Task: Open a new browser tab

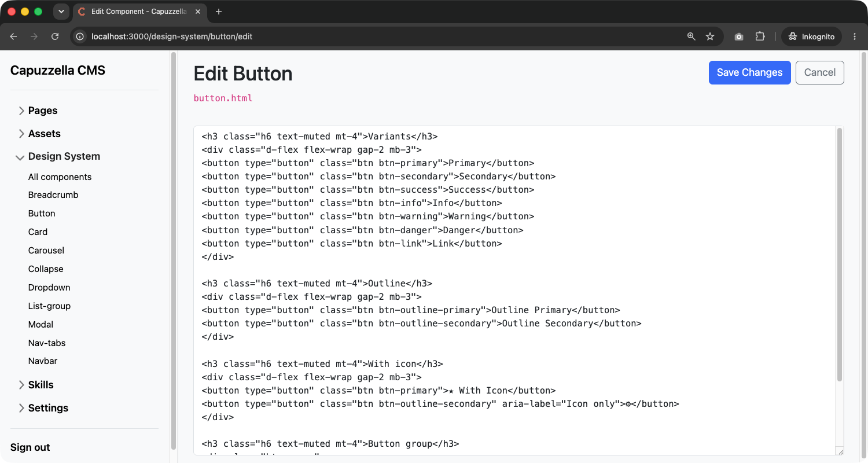Action: coord(219,12)
